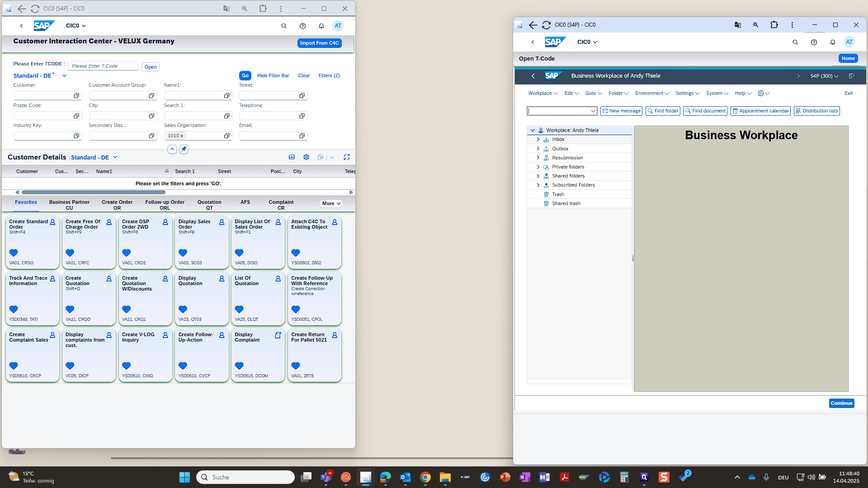The width and height of the screenshot is (868, 488).
Task: Click the Go button in the filter bar
Action: [x=245, y=76]
